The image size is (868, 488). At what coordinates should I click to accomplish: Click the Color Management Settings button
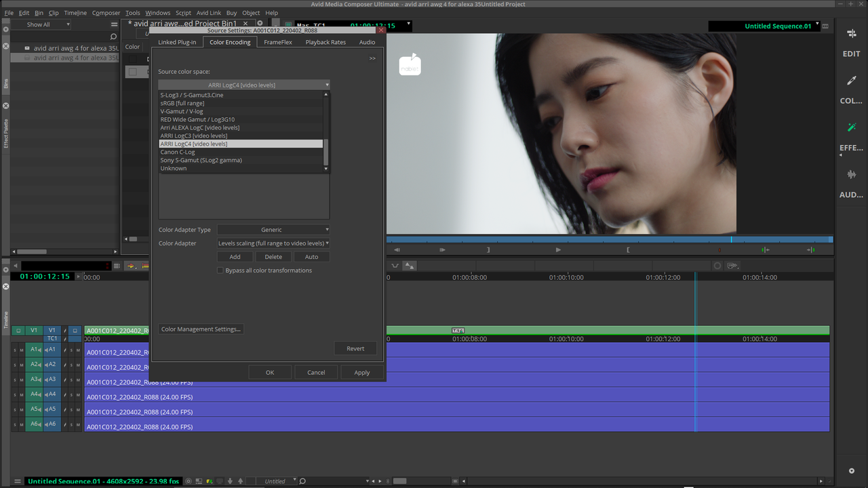(x=201, y=329)
